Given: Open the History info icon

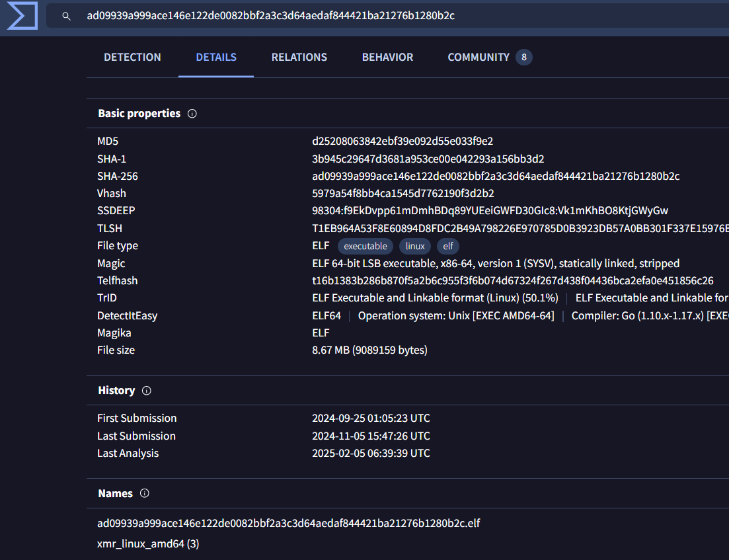Looking at the screenshot, I should 147,391.
